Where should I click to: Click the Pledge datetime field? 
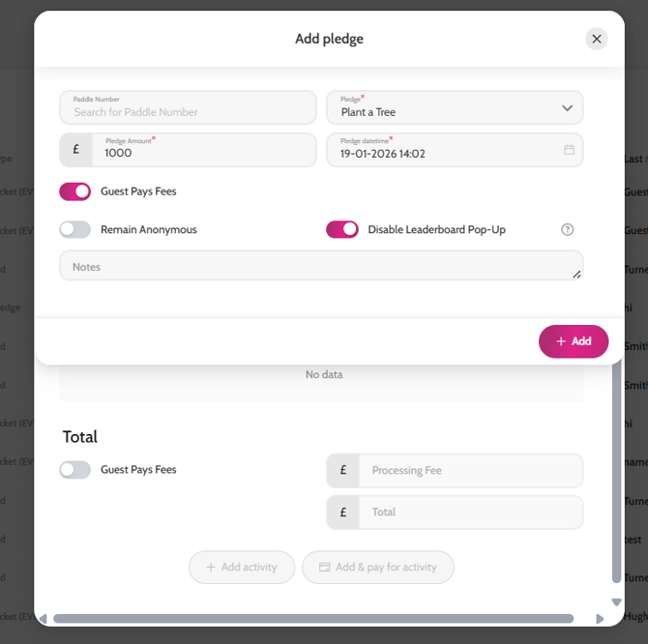(x=455, y=150)
